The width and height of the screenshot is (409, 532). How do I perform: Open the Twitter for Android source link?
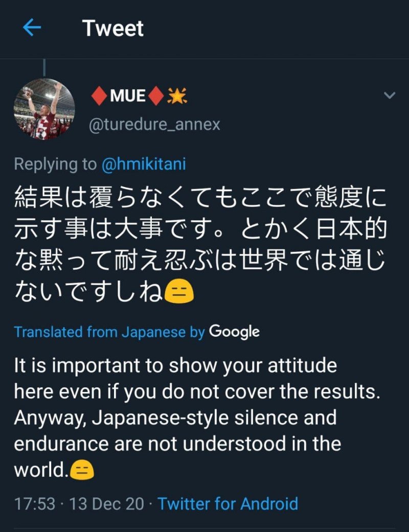coord(228,504)
